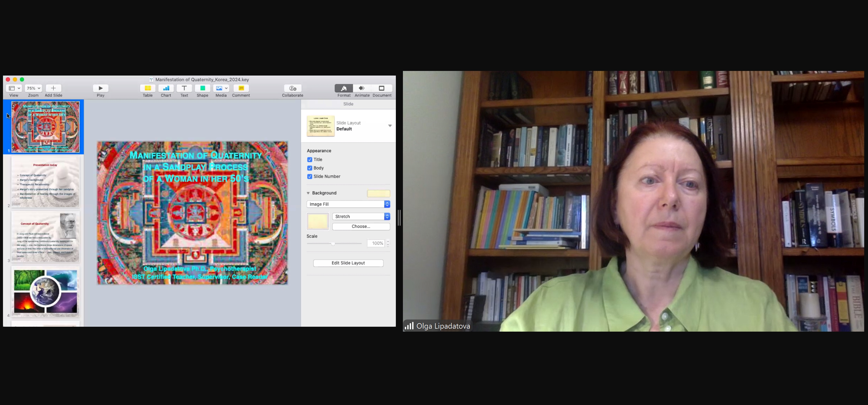
Task: Click the Add Slide plus button
Action: point(53,88)
